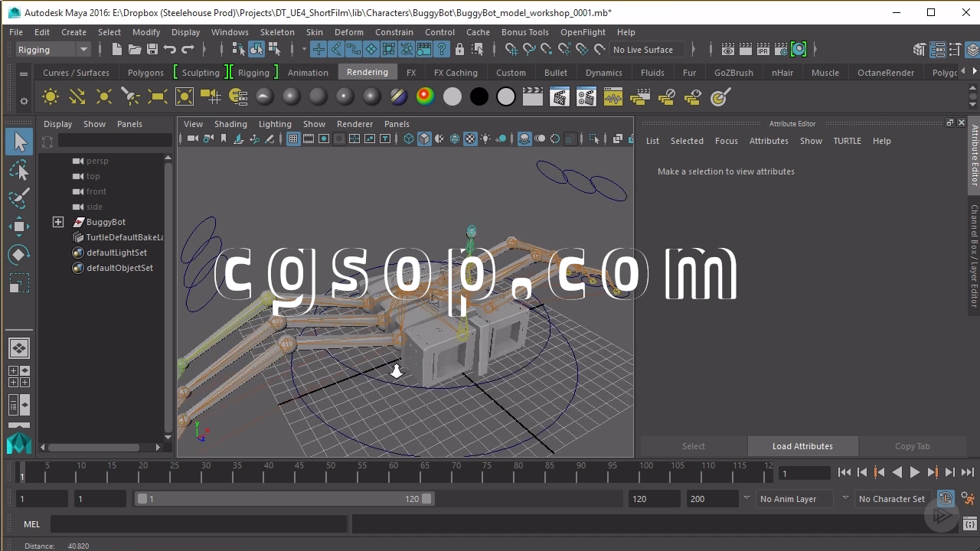Click the Load Attributes button
The height and width of the screenshot is (551, 980).
[x=802, y=446]
